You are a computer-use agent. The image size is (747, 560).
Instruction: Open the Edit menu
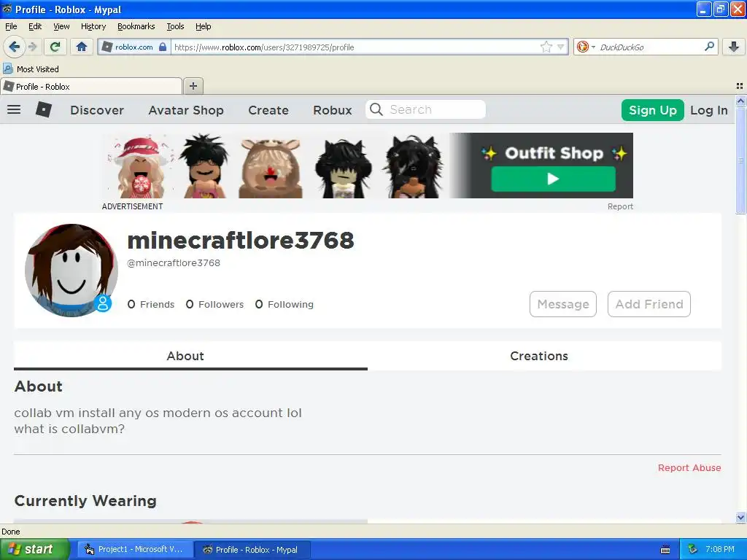pyautogui.click(x=35, y=26)
